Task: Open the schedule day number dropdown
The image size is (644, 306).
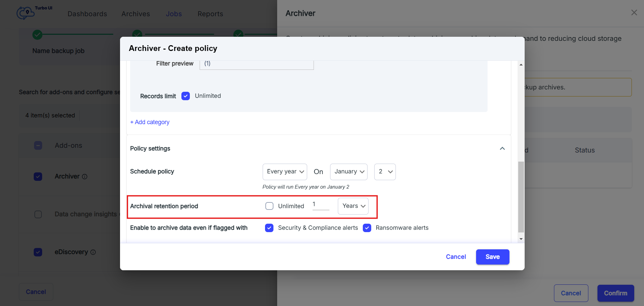Action: pyautogui.click(x=385, y=172)
